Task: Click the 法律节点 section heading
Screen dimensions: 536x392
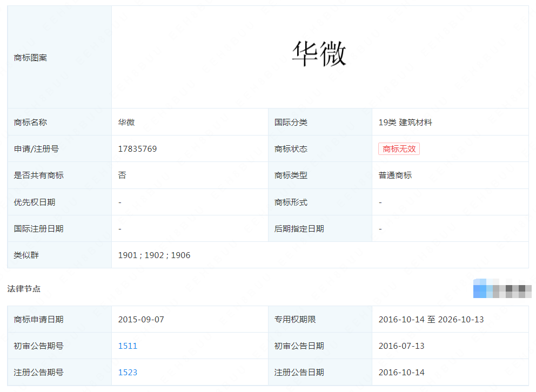Action: click(24, 289)
